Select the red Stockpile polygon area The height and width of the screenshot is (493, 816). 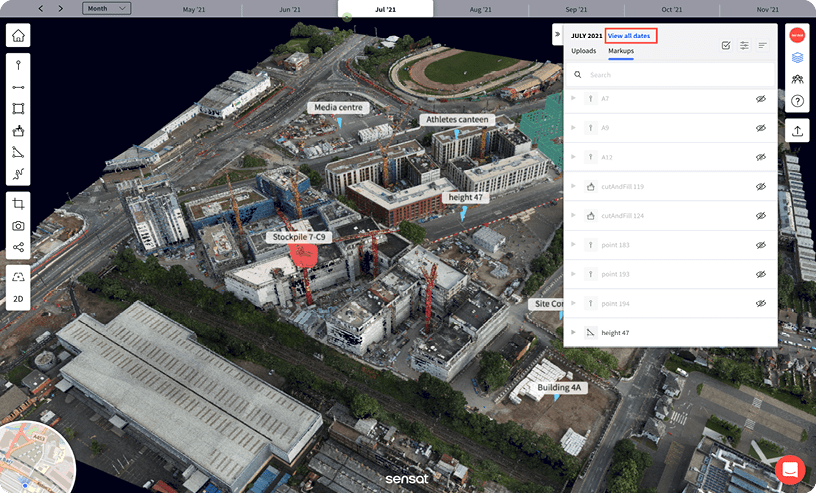[303, 255]
